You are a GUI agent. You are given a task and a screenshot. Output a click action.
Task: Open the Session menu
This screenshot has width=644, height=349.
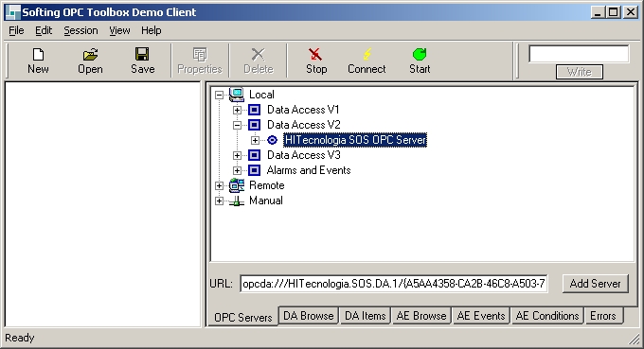click(80, 31)
